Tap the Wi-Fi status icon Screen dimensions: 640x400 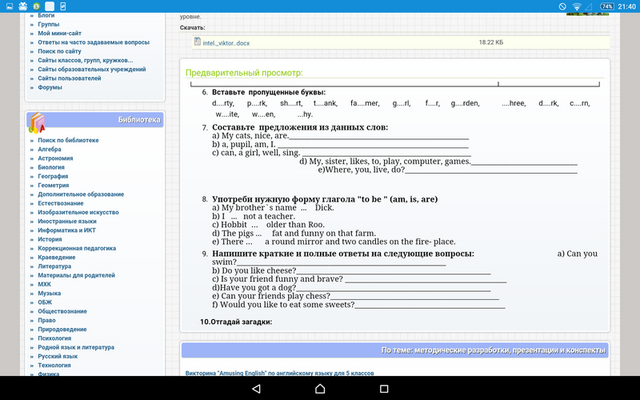[x=577, y=6]
